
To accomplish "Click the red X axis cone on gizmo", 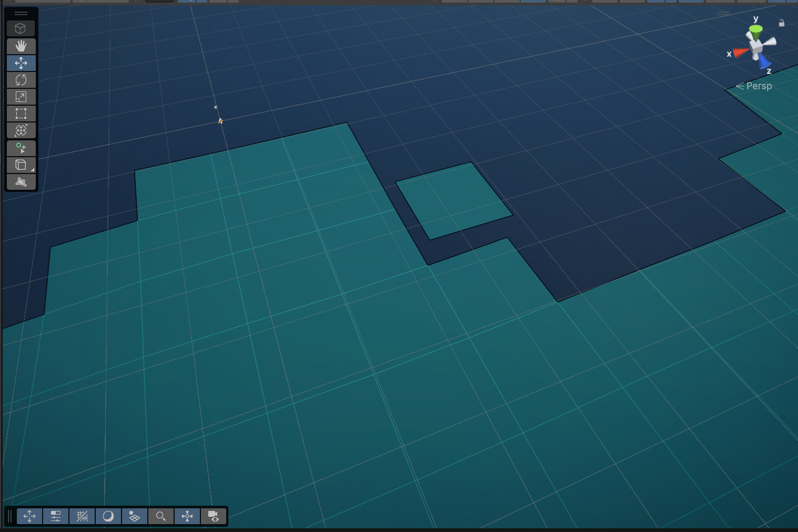I will (x=741, y=52).
